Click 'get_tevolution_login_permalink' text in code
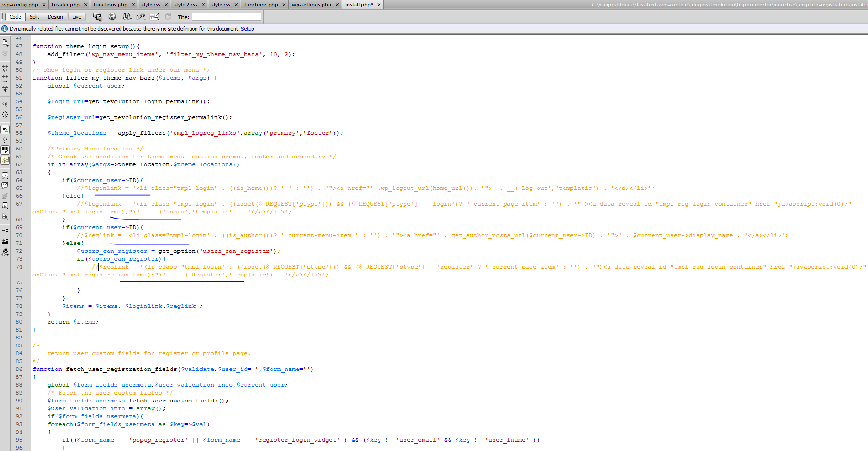Screen dimensions: 868x451 click(x=144, y=101)
